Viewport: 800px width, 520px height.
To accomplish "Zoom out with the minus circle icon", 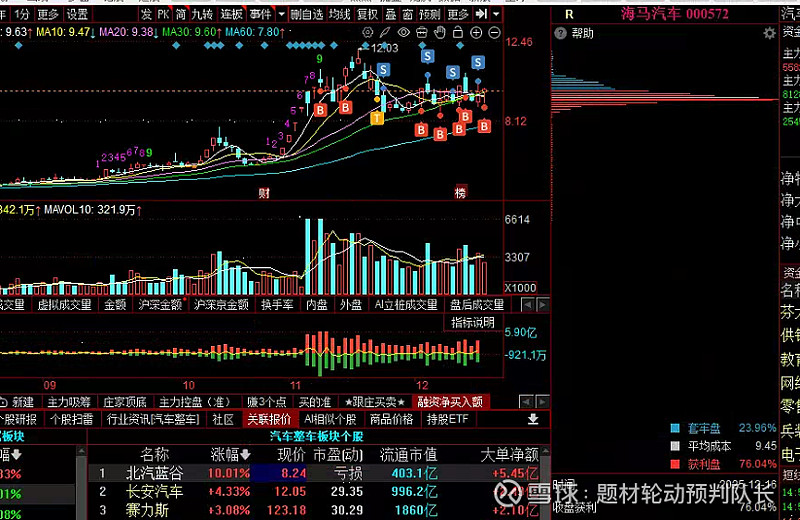I will click(494, 33).
